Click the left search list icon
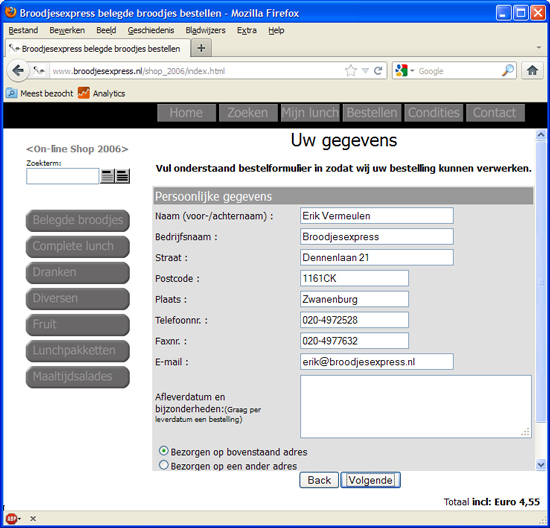Viewport: 550px width, 528px height. click(107, 176)
